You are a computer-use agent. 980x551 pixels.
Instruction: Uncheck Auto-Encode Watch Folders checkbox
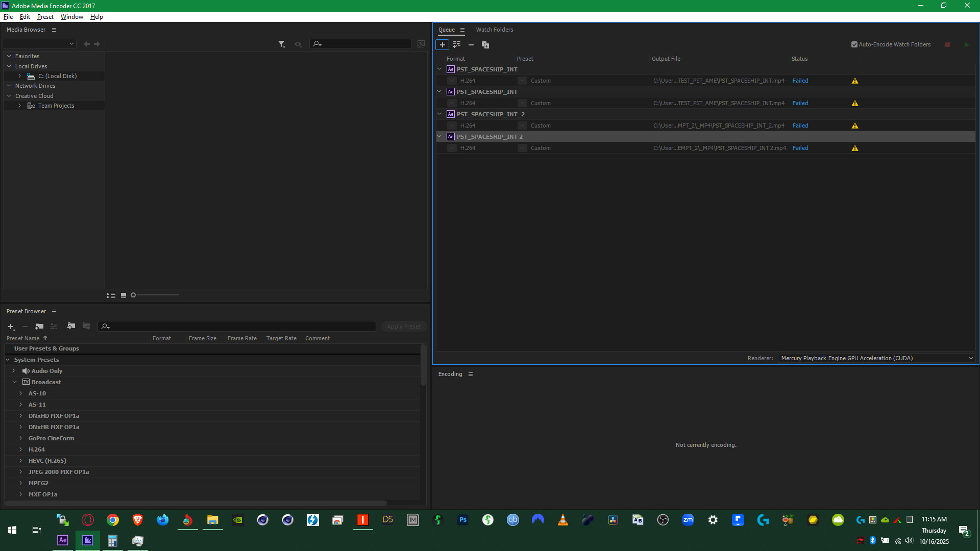pyautogui.click(x=854, y=44)
